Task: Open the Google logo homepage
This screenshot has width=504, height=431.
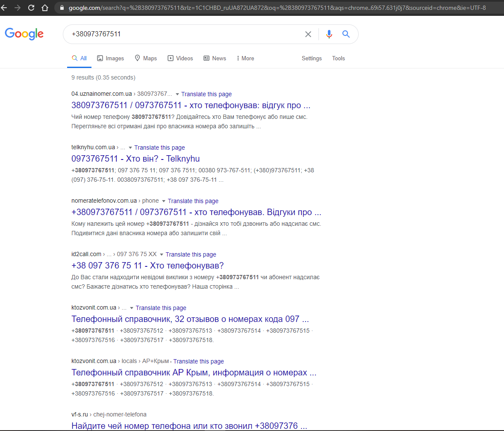Action: click(x=24, y=34)
